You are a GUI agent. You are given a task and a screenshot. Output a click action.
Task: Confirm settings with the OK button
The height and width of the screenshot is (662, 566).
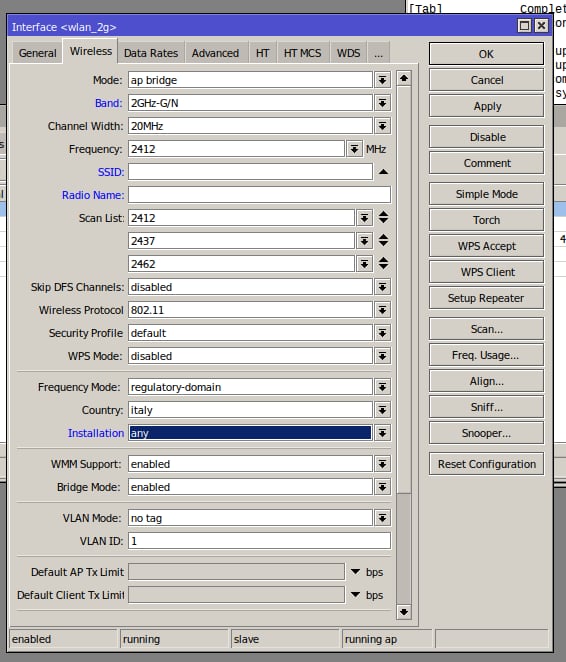tap(486, 54)
